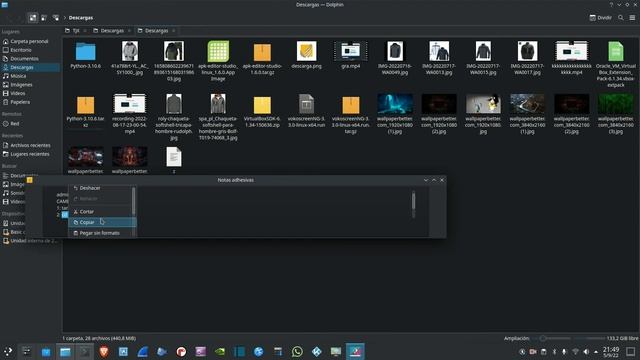Select wallpaperbetter 1920x1080 (1).jpg thumbnail
Screen dimensions: 640x360
pos(395,104)
